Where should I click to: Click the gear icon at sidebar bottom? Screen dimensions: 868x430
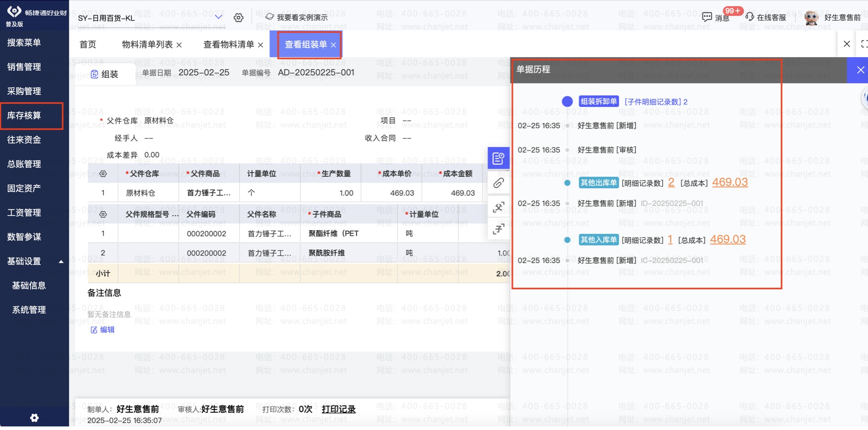tap(34, 418)
